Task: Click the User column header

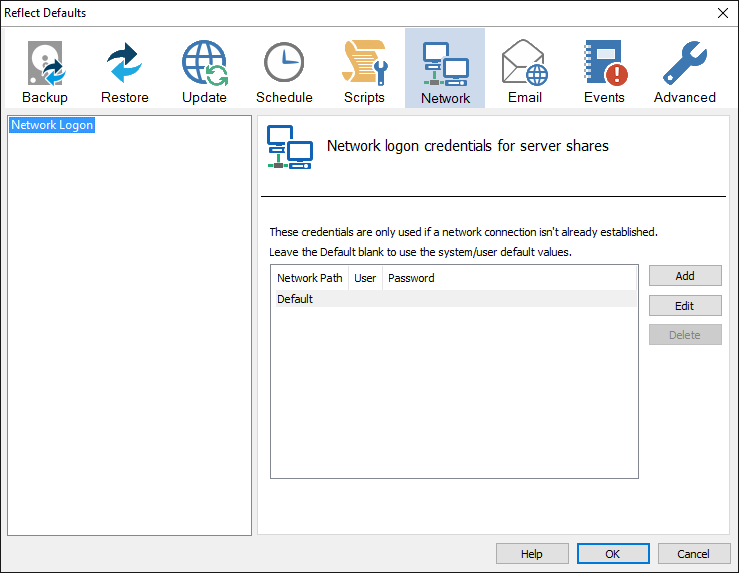Action: (365, 278)
